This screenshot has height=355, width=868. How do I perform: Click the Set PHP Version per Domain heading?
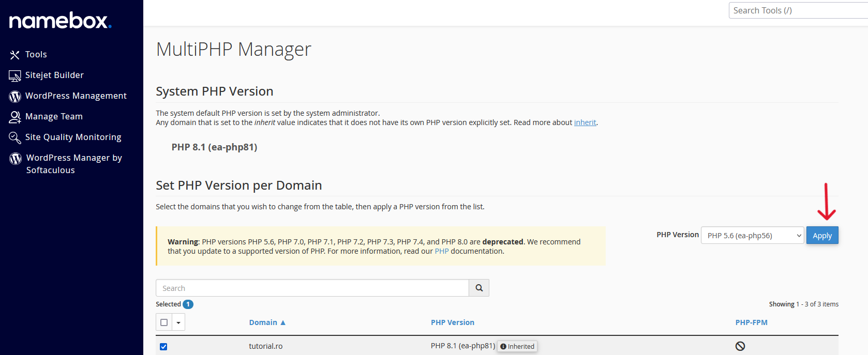[x=239, y=186]
